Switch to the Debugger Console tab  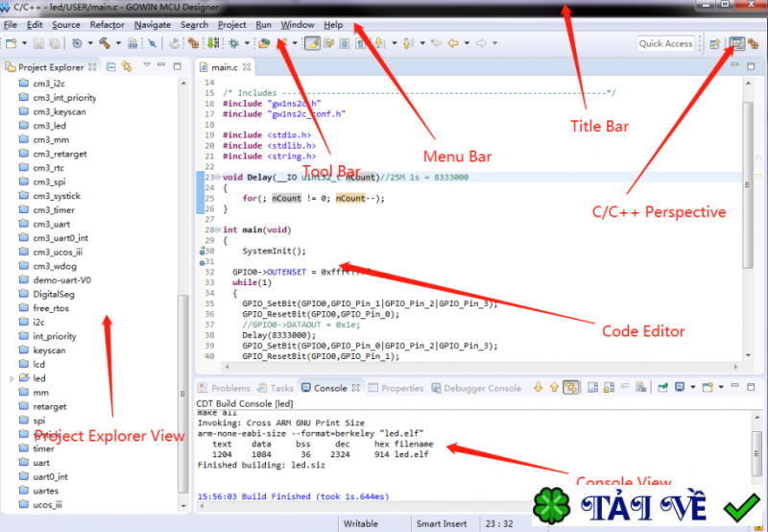coord(476,388)
